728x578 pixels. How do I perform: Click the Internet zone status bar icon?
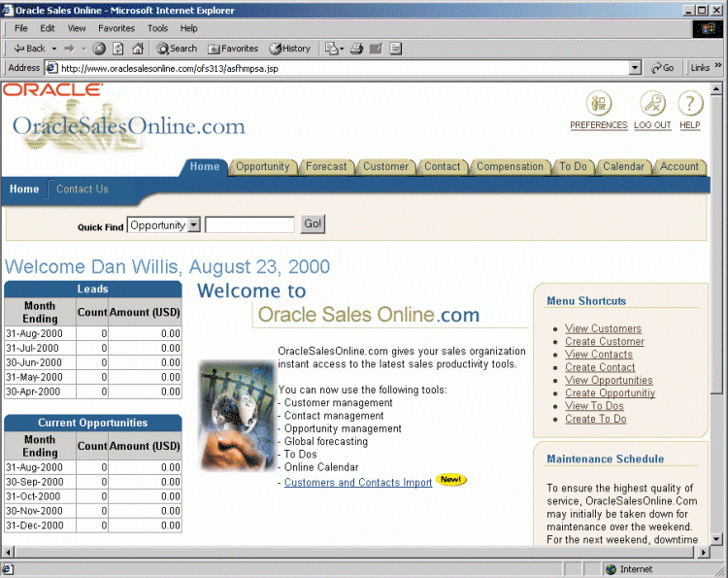pos(611,569)
